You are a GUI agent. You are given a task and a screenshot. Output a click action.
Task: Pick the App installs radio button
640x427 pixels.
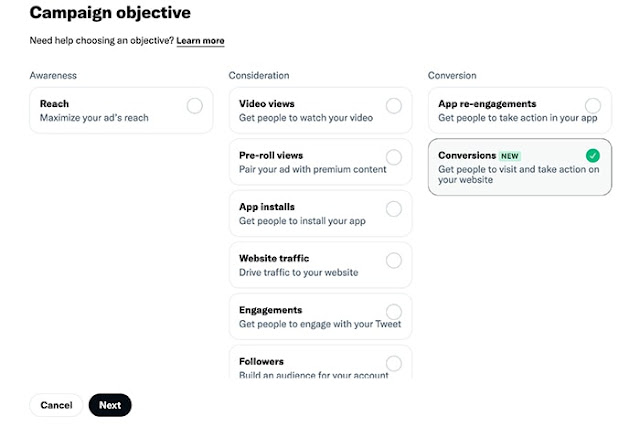(394, 209)
